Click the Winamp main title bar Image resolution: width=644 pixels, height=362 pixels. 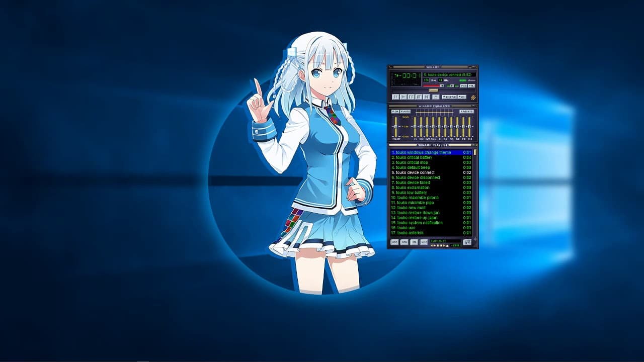click(433, 67)
